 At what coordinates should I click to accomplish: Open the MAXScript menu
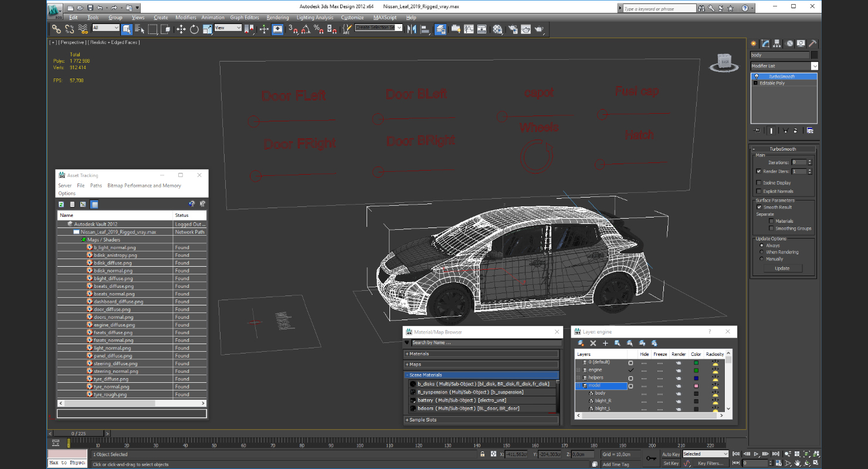click(385, 18)
